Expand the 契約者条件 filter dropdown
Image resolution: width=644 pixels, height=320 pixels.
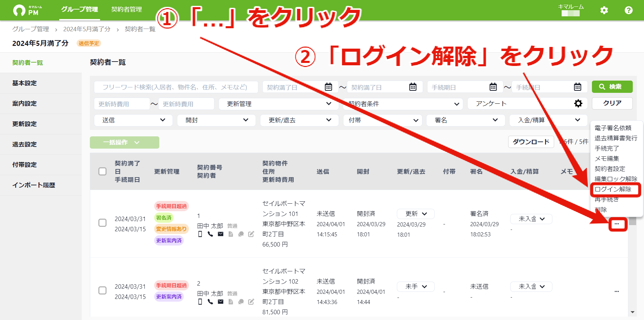[x=403, y=104]
